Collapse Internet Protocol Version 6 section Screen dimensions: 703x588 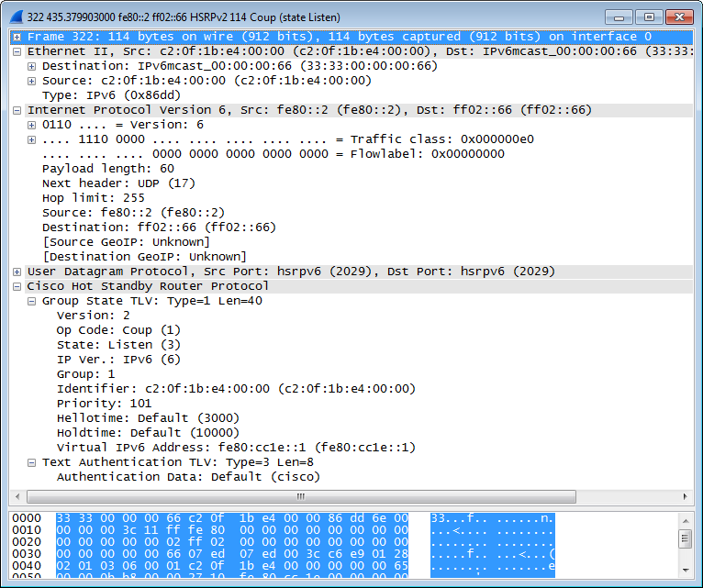pyautogui.click(x=17, y=110)
